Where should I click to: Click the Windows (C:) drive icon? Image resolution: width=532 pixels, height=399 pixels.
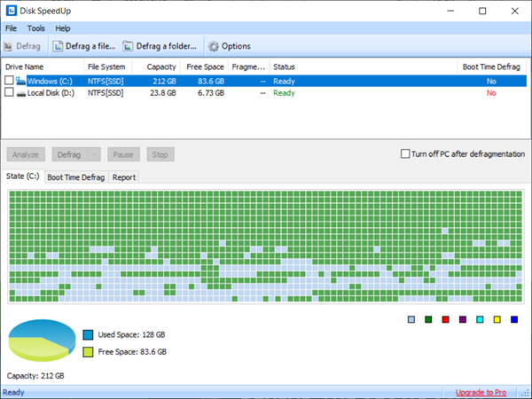(20, 81)
